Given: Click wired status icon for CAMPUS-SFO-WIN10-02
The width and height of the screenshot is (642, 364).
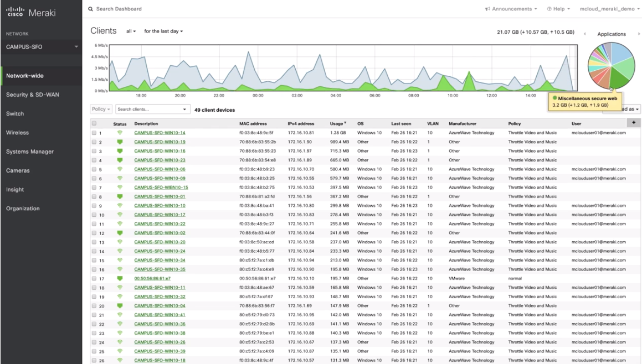Looking at the screenshot, I should 120,233.
